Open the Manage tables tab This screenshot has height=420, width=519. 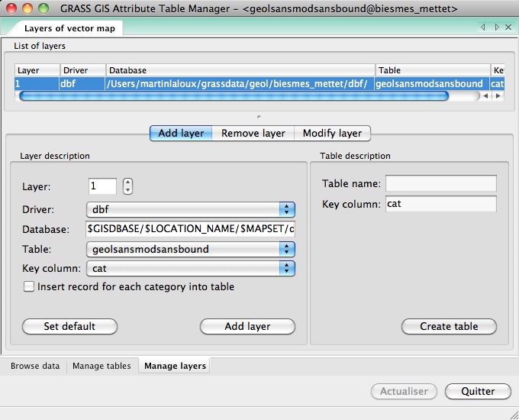coord(102,366)
